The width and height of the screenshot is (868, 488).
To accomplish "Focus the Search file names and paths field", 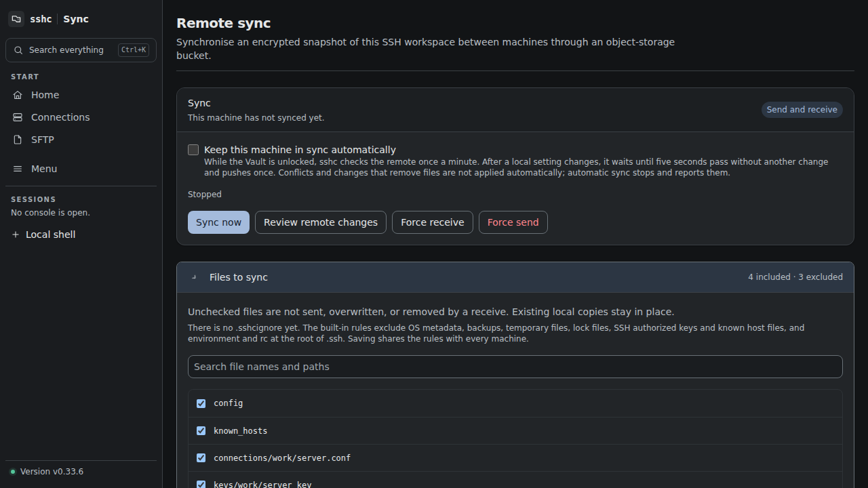I will (515, 367).
